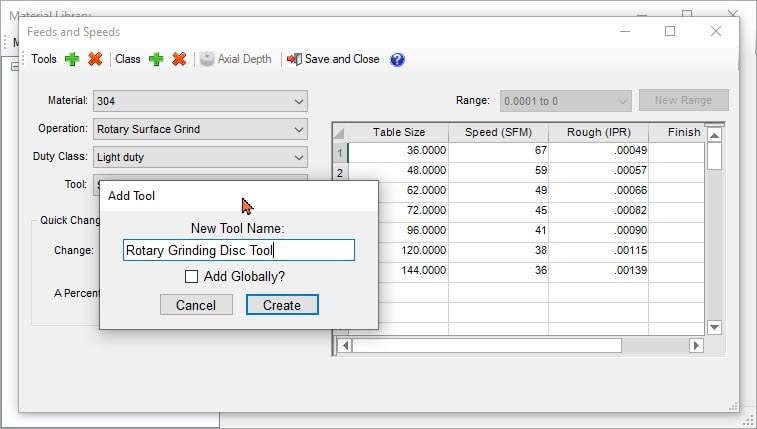The width and height of the screenshot is (757, 429).
Task: Click the Speed (SFM) column header
Action: point(498,132)
